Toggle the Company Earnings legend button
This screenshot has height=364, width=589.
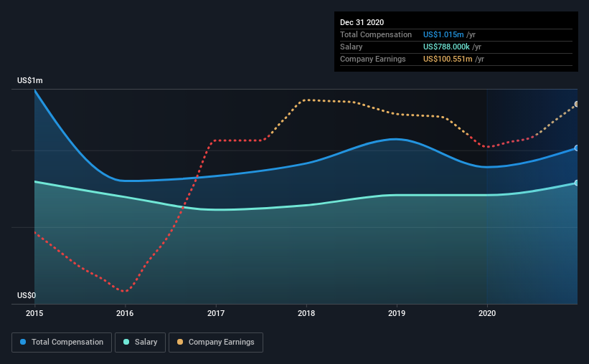(216, 343)
